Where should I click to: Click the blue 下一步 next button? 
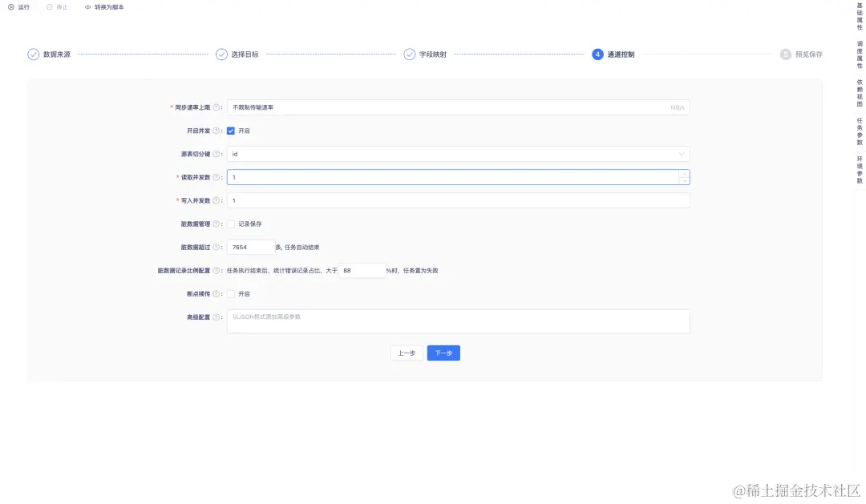click(443, 353)
